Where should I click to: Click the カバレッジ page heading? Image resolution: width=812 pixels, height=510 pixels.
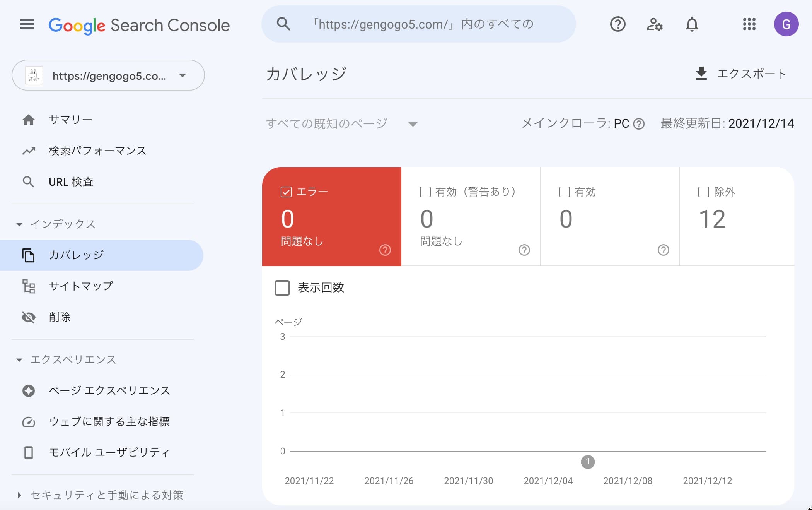click(x=306, y=74)
